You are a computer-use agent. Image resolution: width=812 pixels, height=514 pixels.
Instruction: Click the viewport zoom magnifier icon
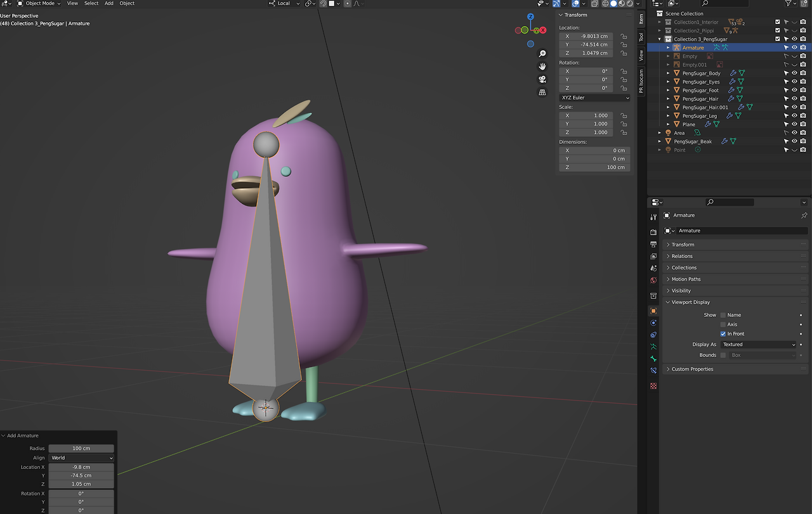pyautogui.click(x=542, y=54)
